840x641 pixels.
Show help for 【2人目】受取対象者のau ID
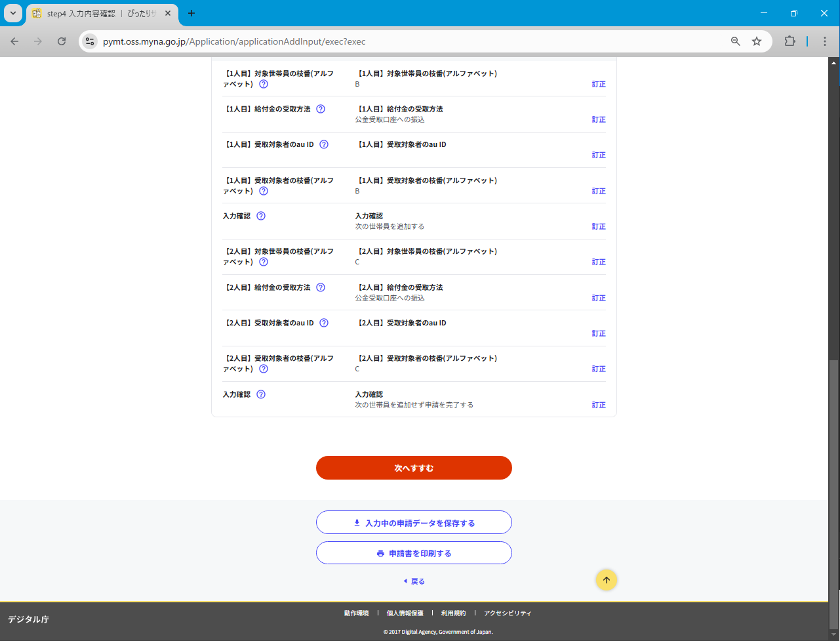tap(324, 323)
